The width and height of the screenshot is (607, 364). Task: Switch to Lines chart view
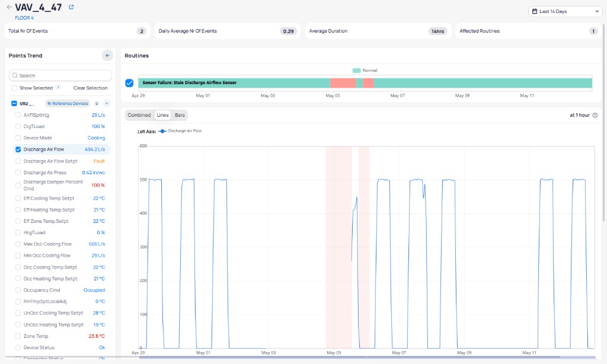click(162, 115)
